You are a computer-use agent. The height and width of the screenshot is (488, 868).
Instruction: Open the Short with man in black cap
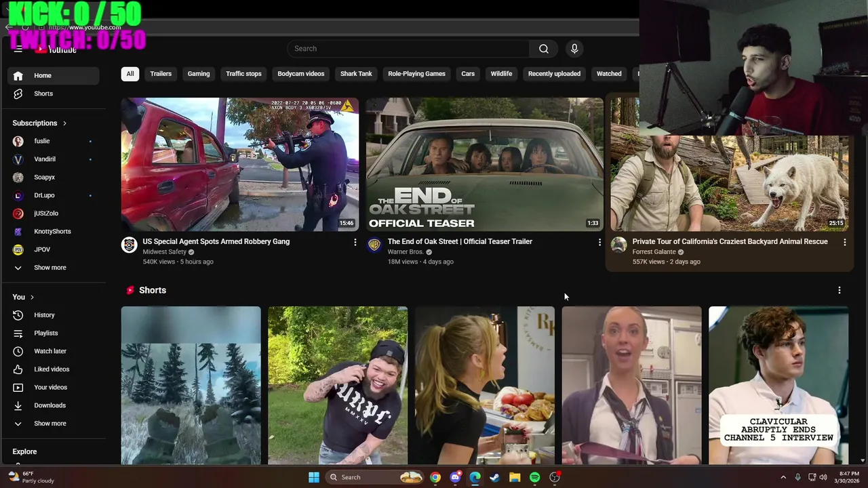click(338, 385)
